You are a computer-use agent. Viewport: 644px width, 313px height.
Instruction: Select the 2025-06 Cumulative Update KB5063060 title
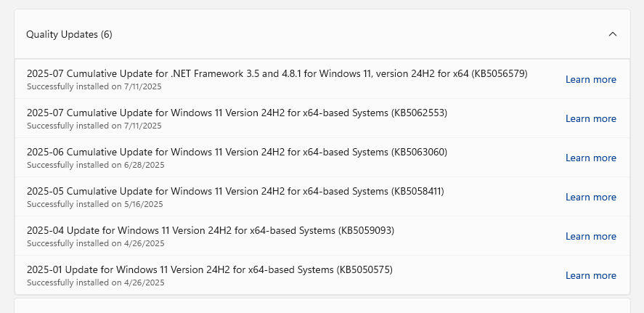point(237,152)
